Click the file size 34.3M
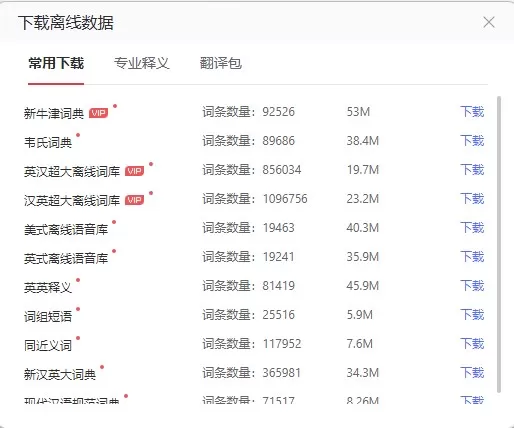The image size is (514, 428). (x=363, y=373)
